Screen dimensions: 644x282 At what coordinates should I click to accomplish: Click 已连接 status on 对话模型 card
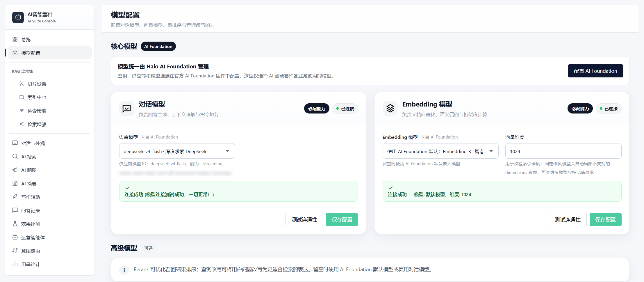(x=345, y=109)
